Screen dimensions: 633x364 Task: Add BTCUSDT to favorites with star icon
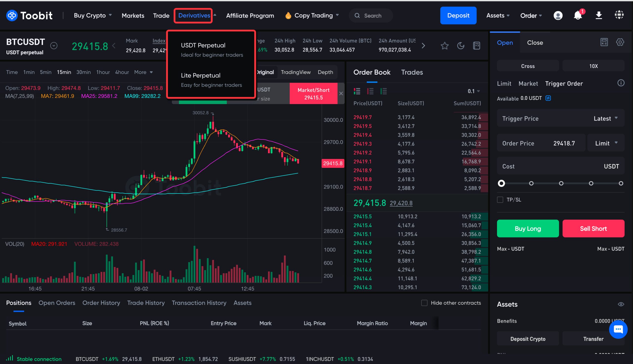pyautogui.click(x=445, y=46)
